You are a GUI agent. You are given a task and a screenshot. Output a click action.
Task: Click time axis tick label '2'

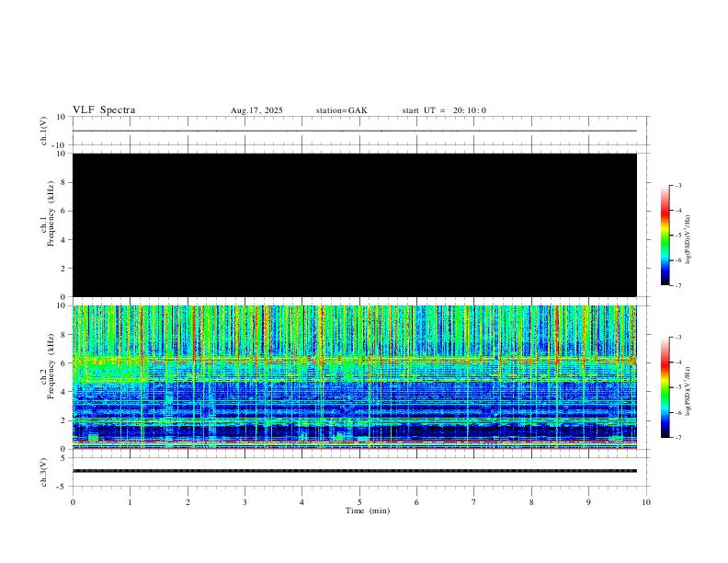[188, 502]
